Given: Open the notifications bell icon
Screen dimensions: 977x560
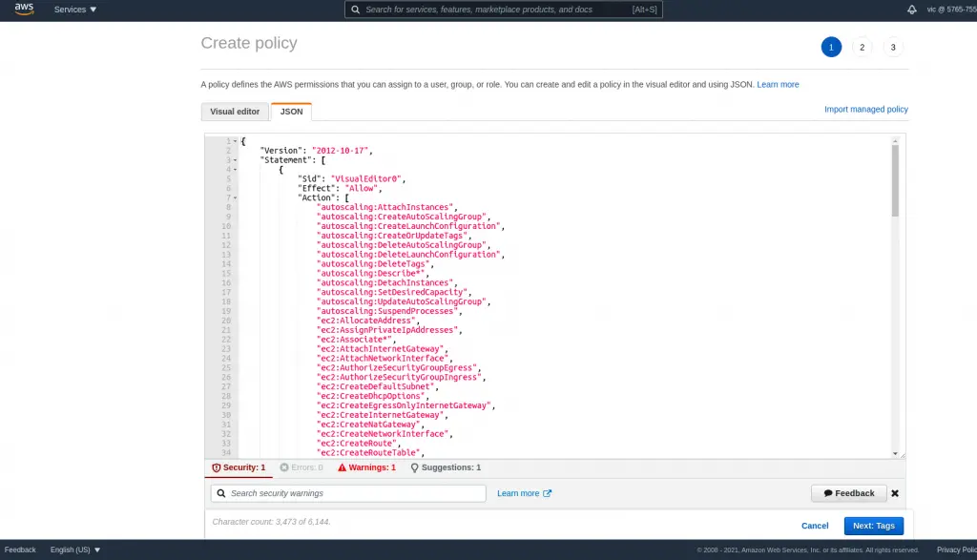Looking at the screenshot, I should click(x=911, y=10).
